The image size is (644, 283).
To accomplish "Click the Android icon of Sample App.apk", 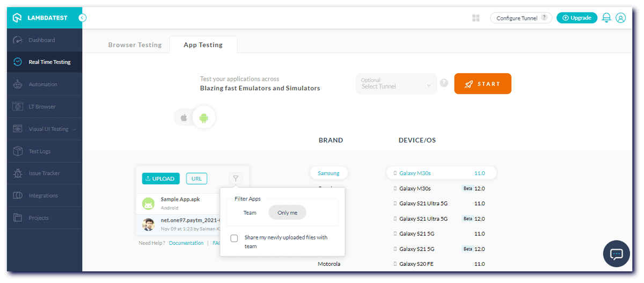I will 149,204.
